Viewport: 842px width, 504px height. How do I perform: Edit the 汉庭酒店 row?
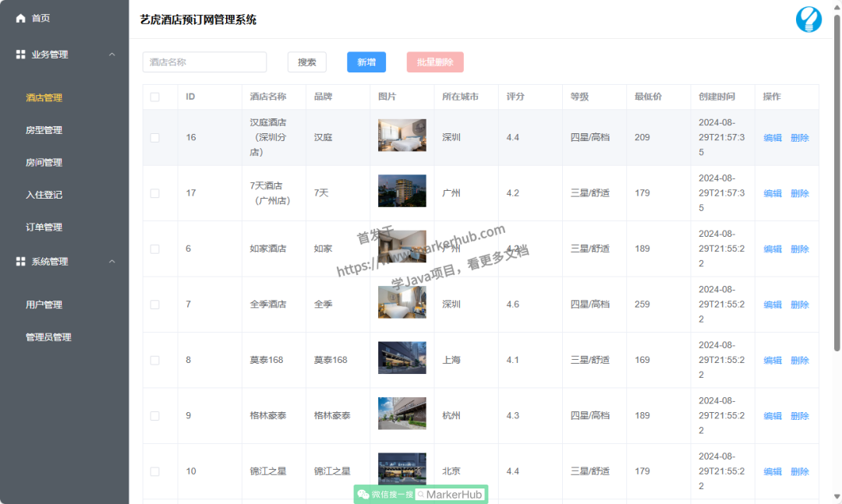point(772,138)
